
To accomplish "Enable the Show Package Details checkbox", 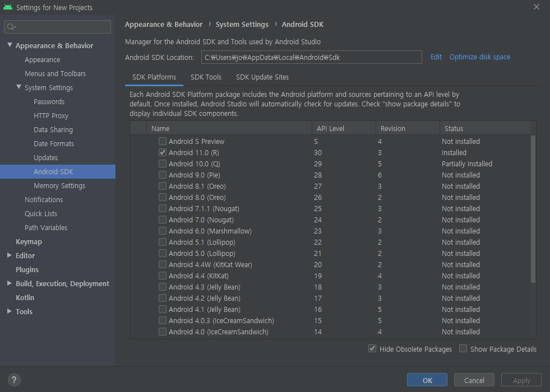I will pos(463,348).
